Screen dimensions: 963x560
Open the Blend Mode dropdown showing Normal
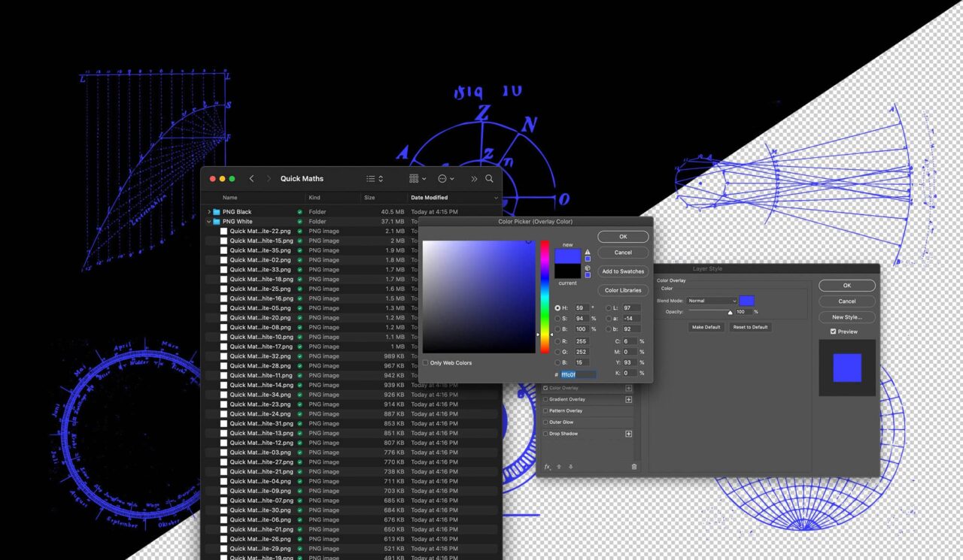(x=712, y=301)
